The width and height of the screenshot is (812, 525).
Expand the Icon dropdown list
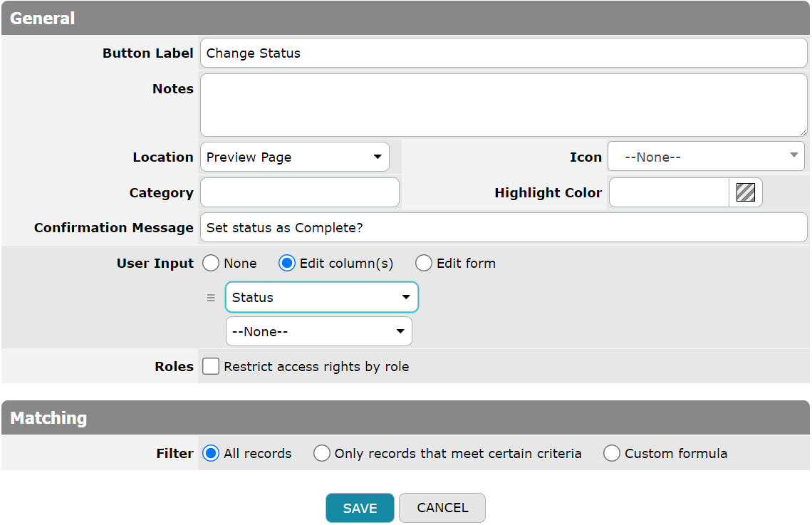(x=705, y=157)
